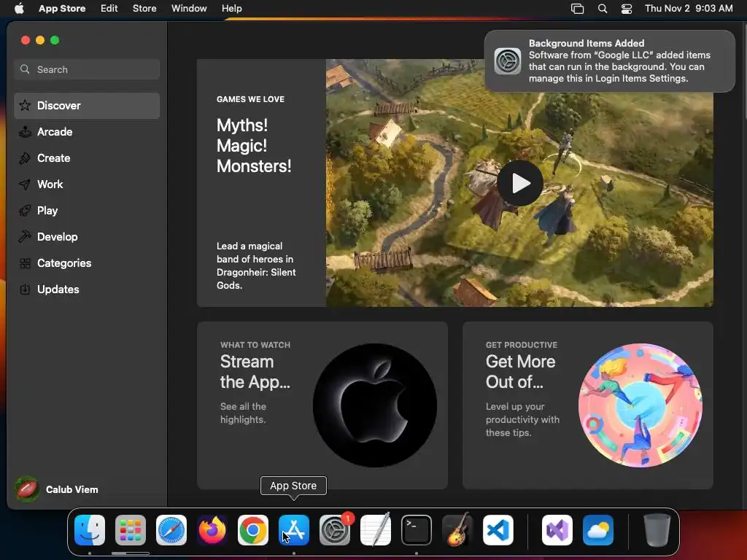This screenshot has height=560, width=747.
Task: Open the Discover star icon in sidebar
Action: 25,105
